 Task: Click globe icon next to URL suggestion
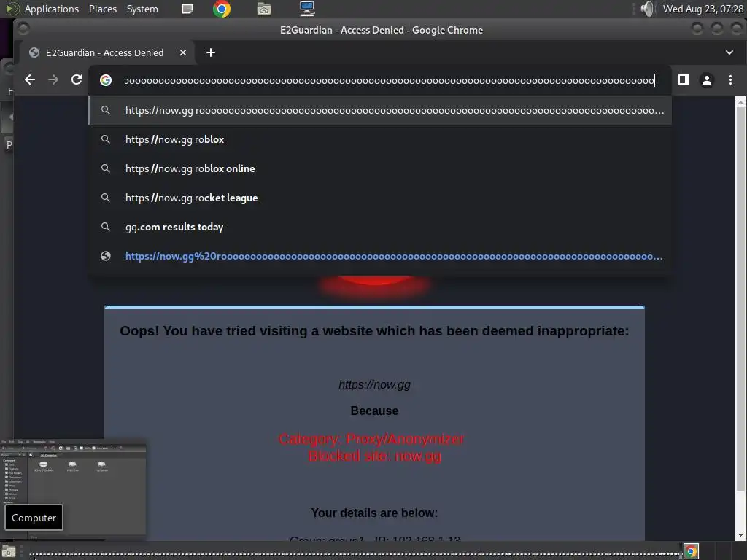click(106, 256)
